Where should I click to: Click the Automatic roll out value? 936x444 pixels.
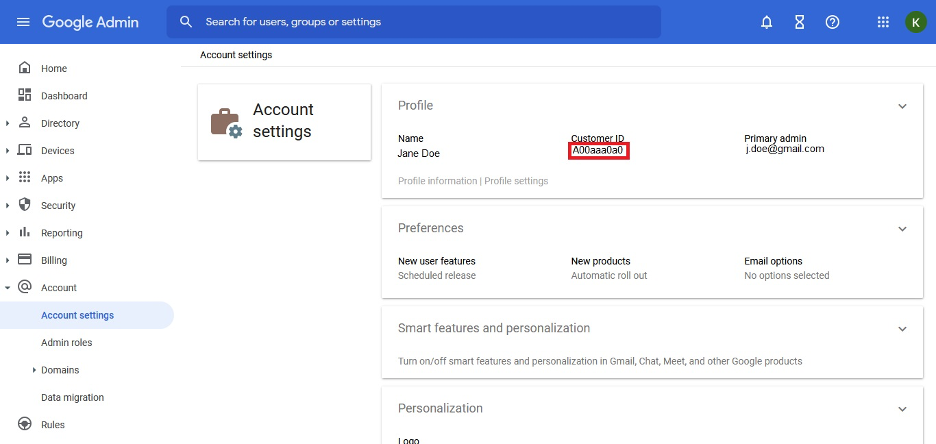[x=609, y=276]
